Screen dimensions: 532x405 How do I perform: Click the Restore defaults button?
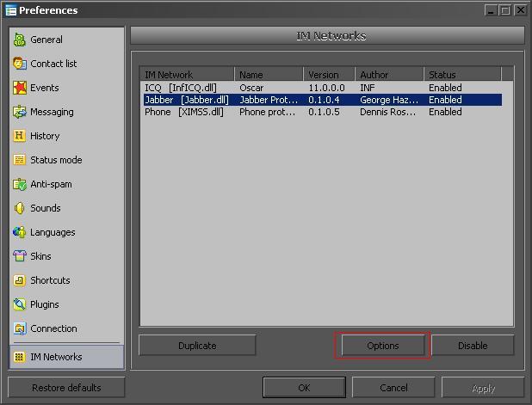pyautogui.click(x=66, y=388)
